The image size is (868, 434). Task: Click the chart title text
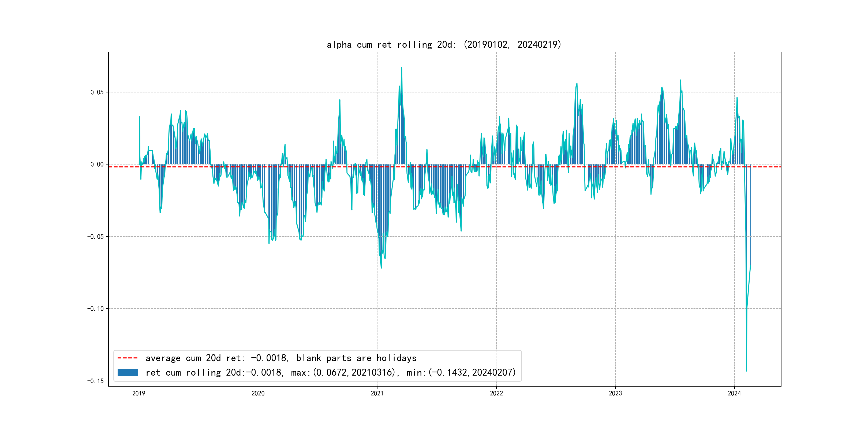coord(444,44)
